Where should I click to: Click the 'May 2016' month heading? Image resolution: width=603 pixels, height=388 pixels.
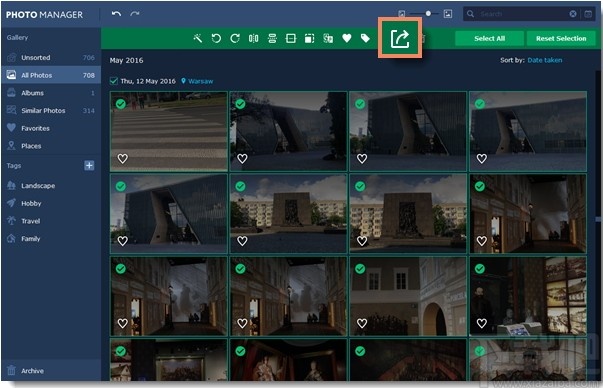pos(126,60)
